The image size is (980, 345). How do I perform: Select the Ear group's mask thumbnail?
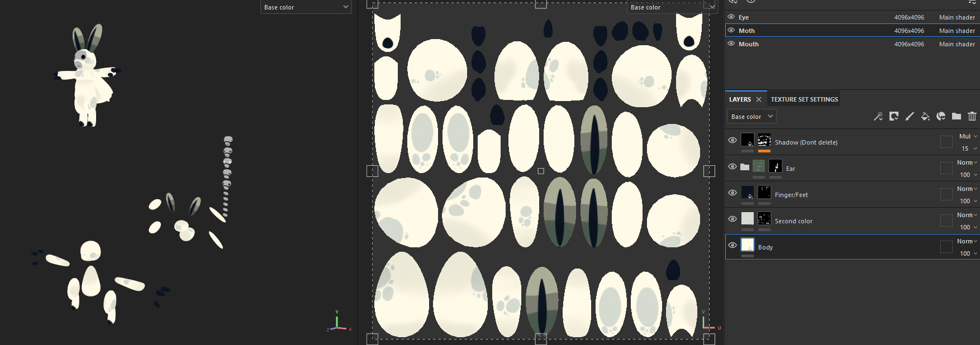pyautogui.click(x=776, y=166)
